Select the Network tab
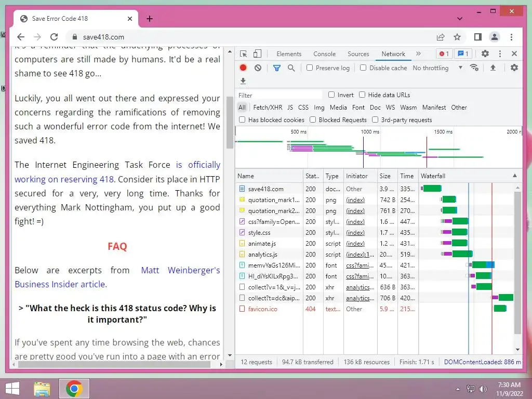This screenshot has width=532, height=399. (393, 54)
